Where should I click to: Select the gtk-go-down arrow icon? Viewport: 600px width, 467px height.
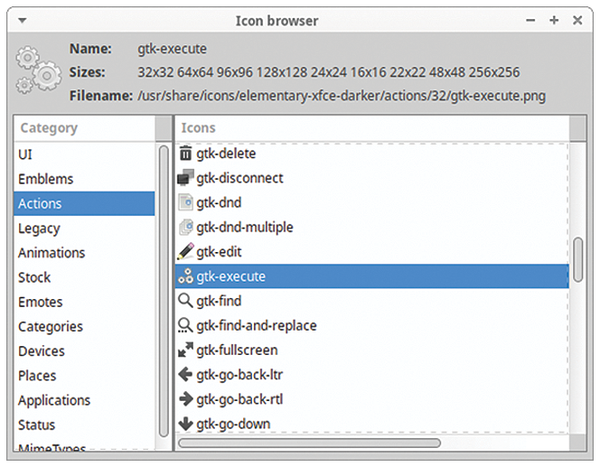(x=185, y=424)
